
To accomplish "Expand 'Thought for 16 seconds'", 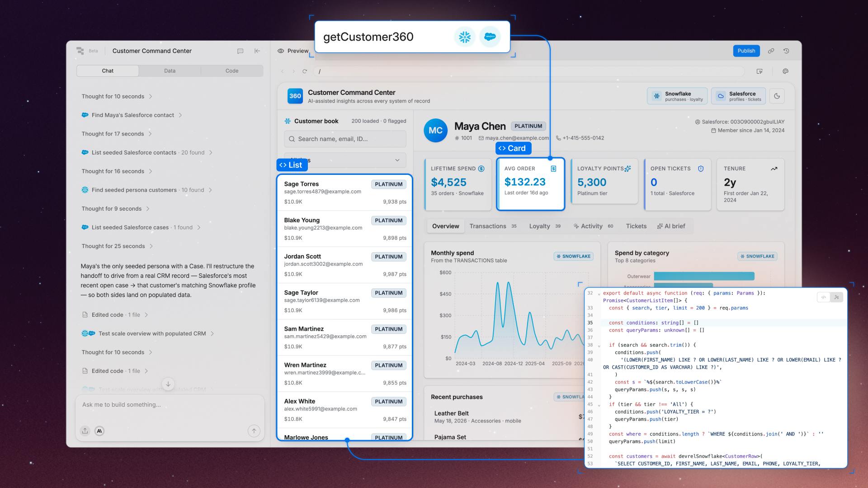I will pos(117,171).
